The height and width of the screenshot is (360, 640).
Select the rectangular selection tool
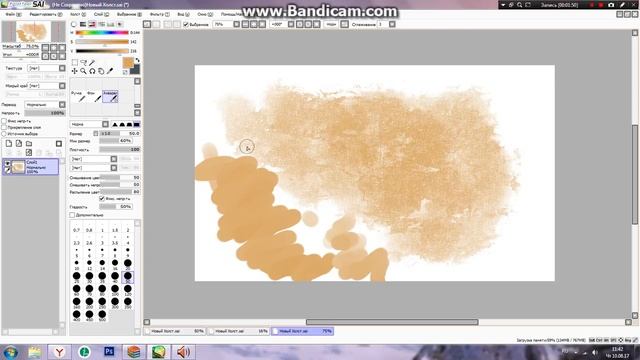click(75, 62)
